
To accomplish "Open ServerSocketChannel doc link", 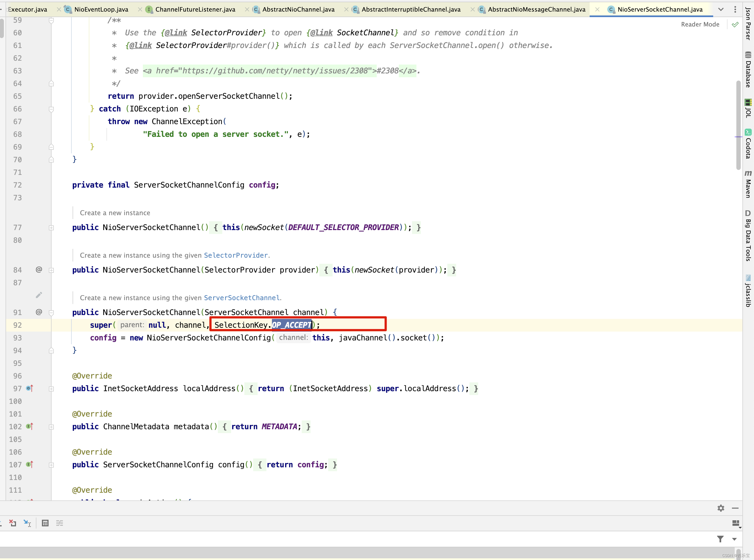I will (242, 298).
